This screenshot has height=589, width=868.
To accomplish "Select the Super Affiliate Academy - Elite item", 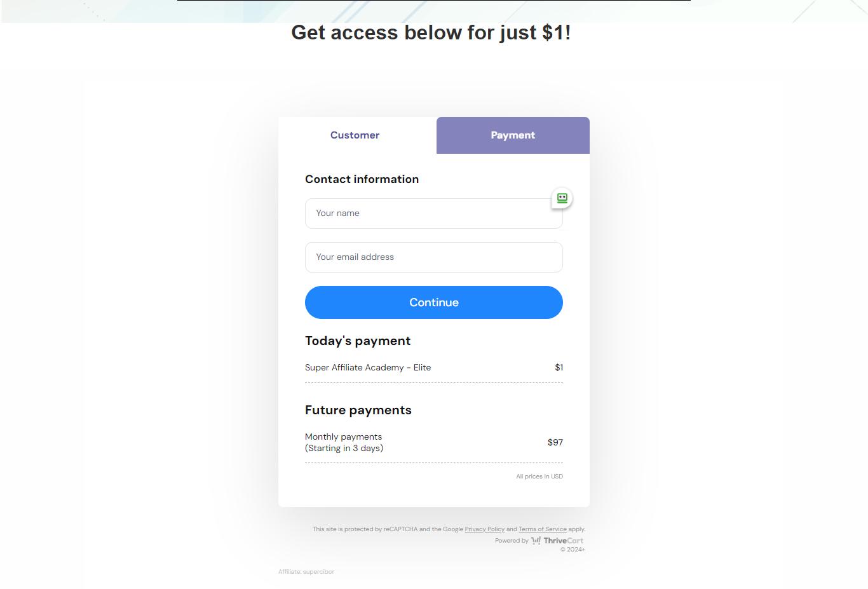I will 368,367.
